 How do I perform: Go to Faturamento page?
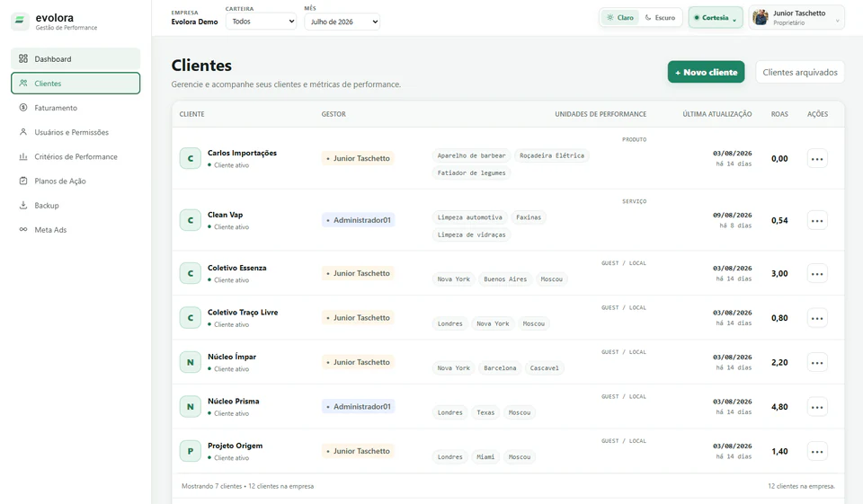pyautogui.click(x=76, y=108)
